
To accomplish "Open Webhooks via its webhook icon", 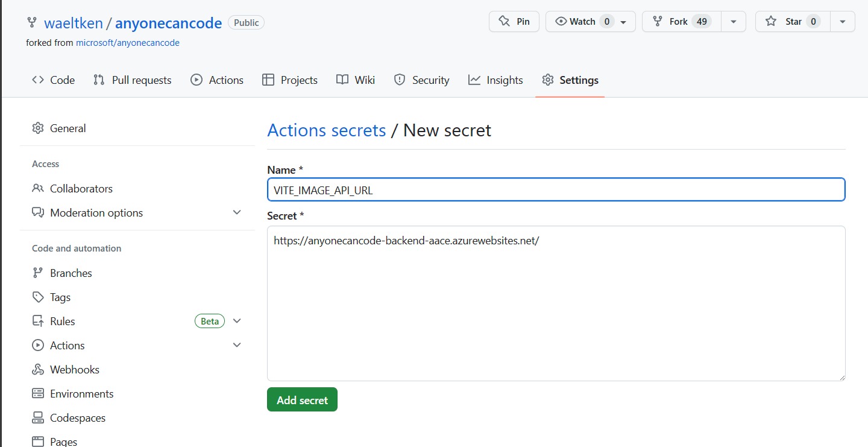I will (x=37, y=369).
